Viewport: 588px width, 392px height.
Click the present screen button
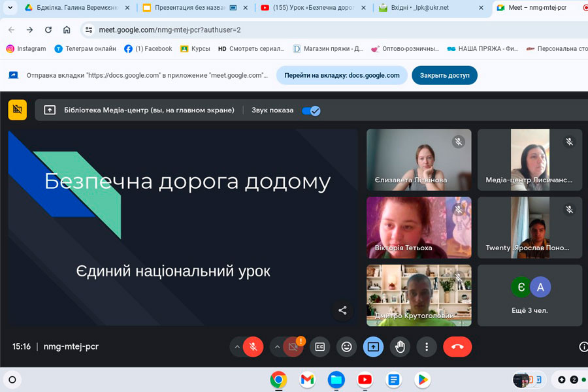pyautogui.click(x=373, y=347)
